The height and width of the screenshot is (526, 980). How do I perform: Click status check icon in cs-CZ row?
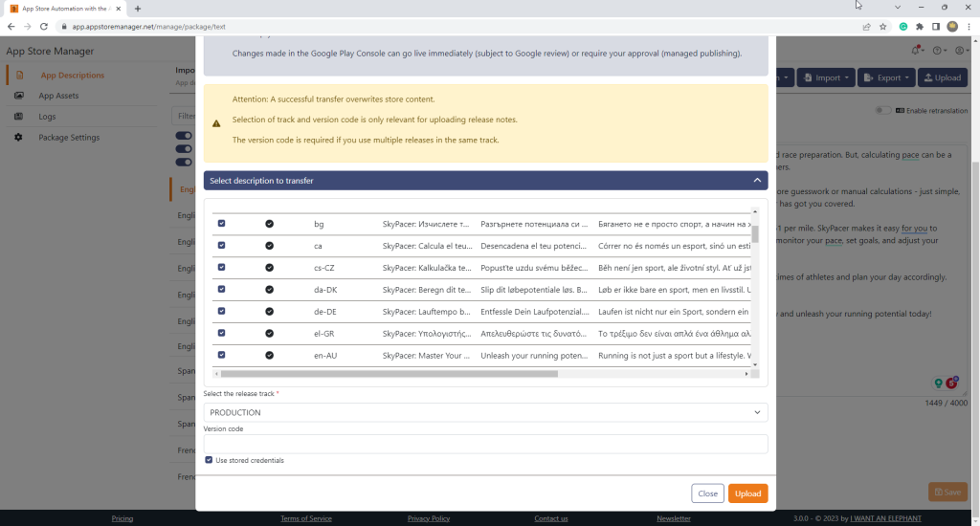(x=269, y=268)
